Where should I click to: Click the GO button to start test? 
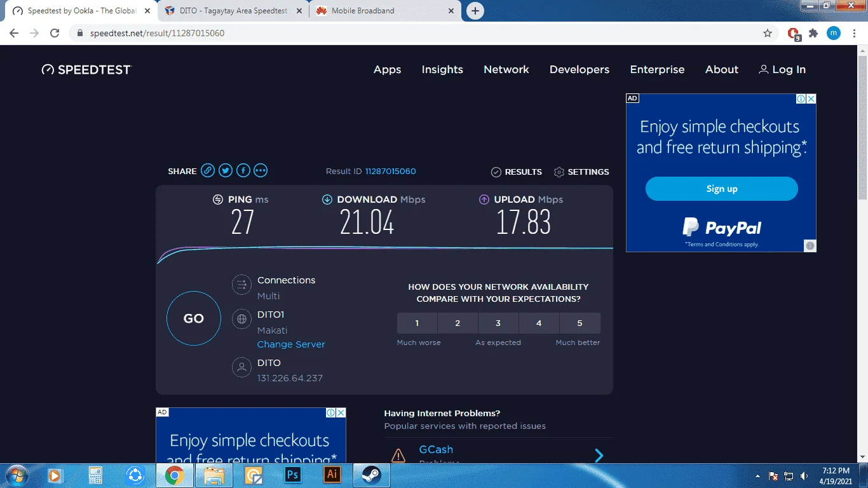tap(194, 318)
